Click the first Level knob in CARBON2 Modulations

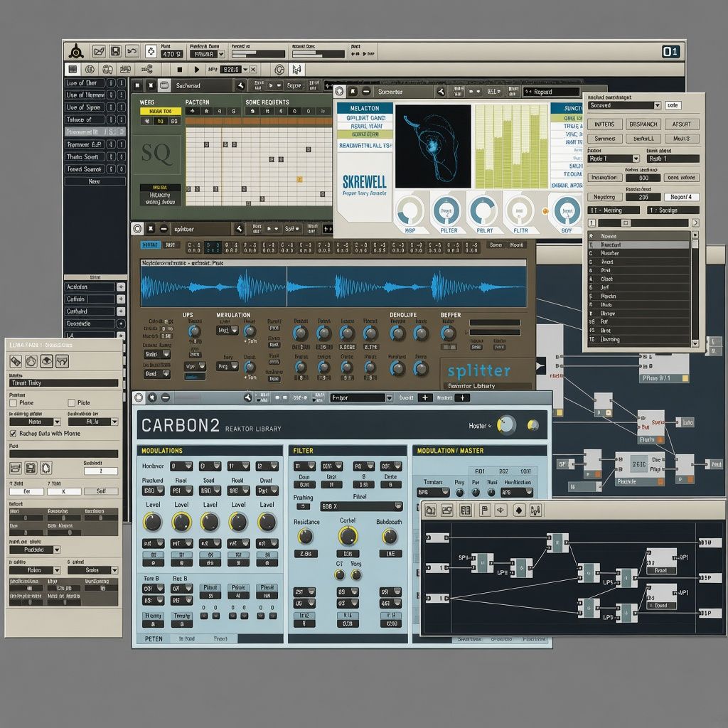(x=152, y=523)
